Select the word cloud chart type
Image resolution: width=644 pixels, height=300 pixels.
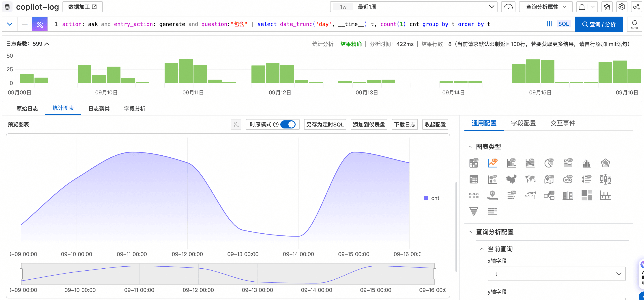pos(530,195)
